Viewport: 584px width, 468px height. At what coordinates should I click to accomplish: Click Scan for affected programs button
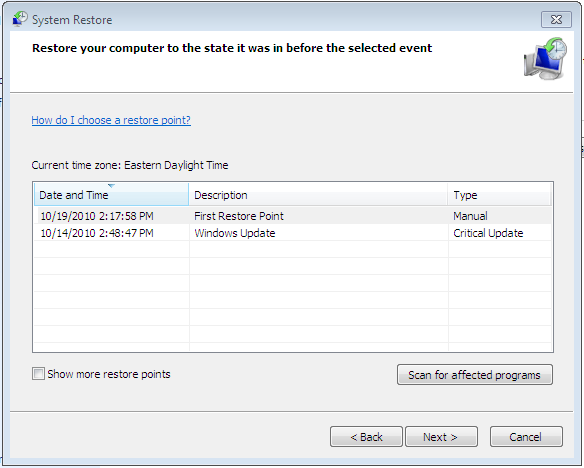[474, 375]
